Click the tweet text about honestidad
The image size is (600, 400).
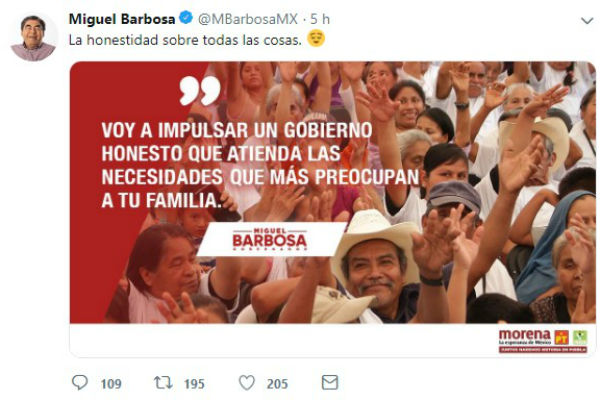coord(185,40)
